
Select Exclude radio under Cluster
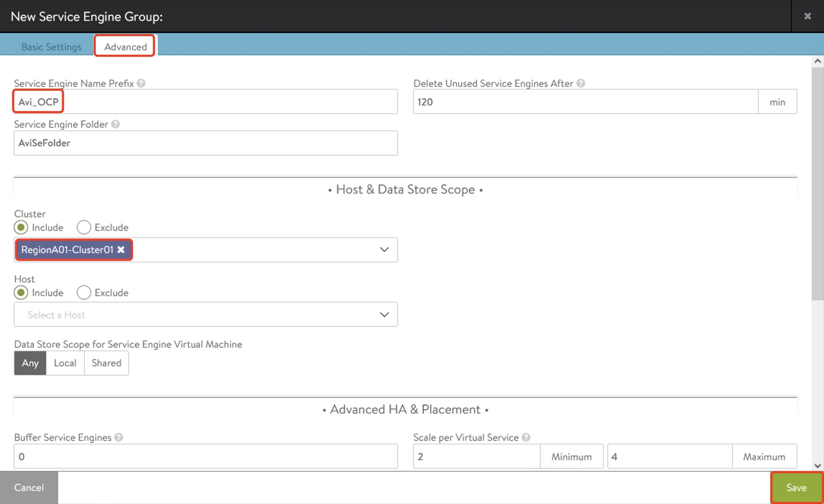pos(84,227)
